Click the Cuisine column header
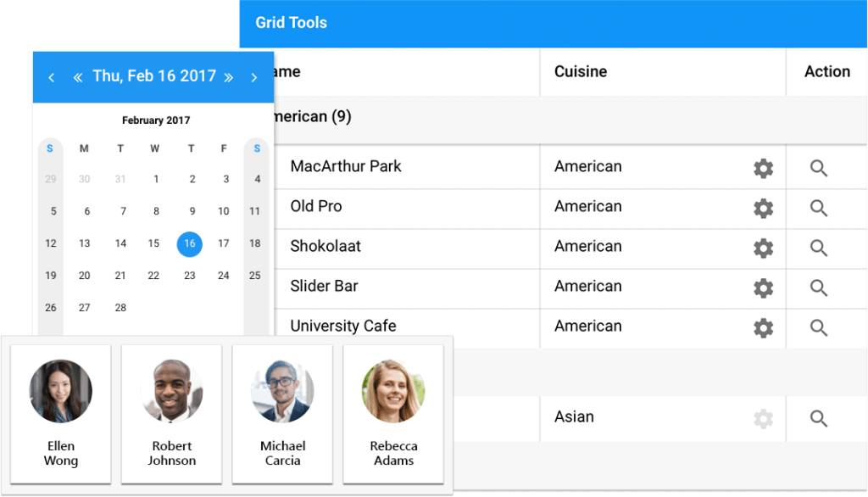The width and height of the screenshot is (868, 497). 581,72
